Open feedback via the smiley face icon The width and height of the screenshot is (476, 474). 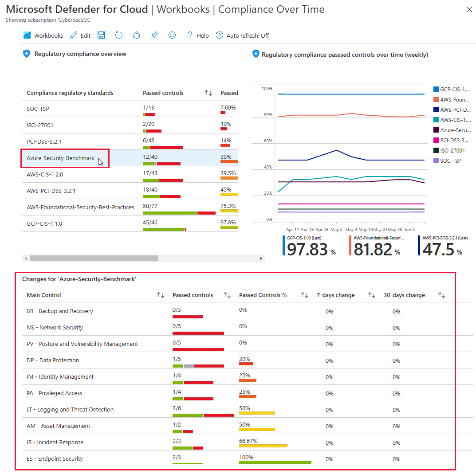tap(172, 35)
